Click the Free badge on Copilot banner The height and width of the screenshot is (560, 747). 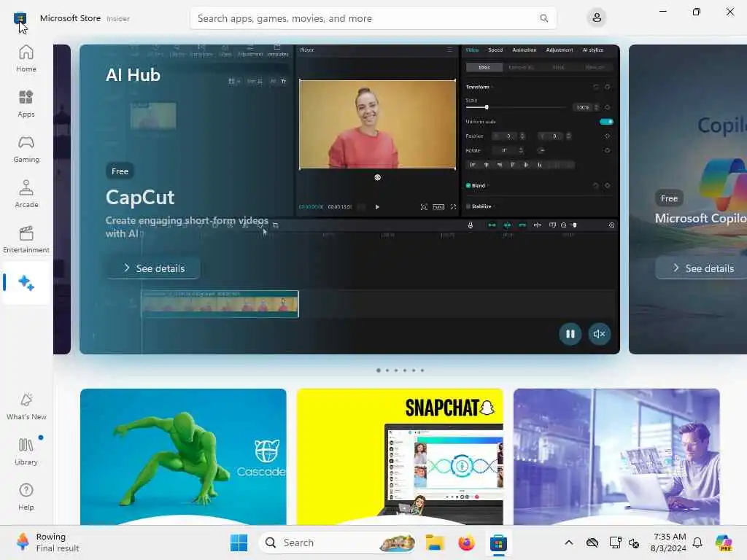[x=670, y=198]
